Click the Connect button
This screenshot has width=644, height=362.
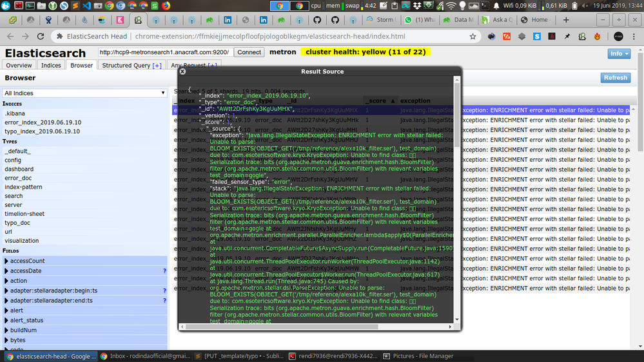(249, 52)
